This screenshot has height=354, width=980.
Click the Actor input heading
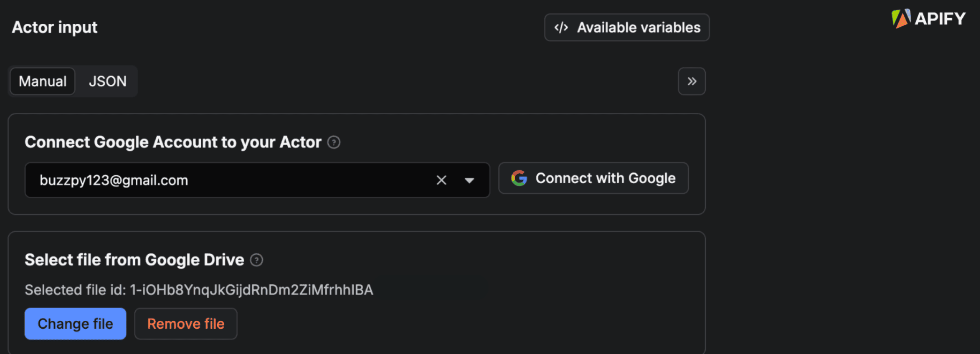pyautogui.click(x=55, y=28)
